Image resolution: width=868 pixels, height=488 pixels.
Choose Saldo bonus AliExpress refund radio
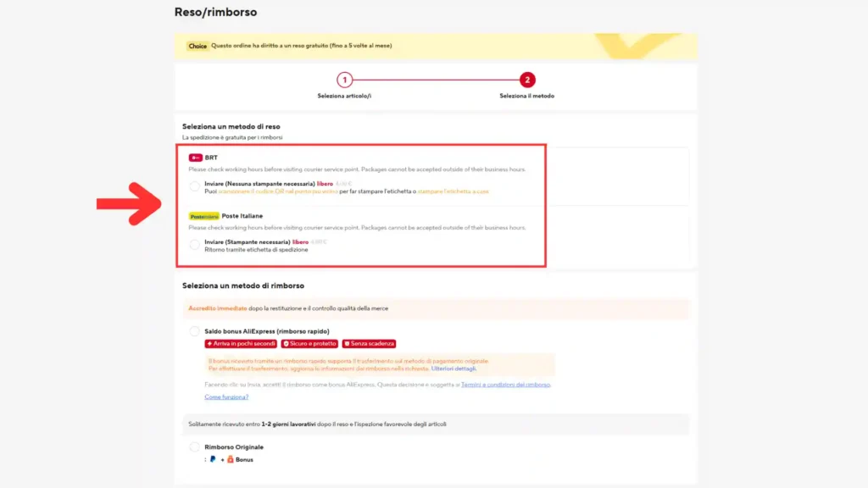(194, 331)
